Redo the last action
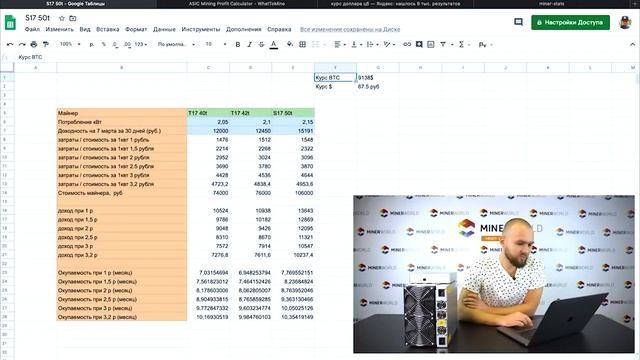Screen dimensions: 640x360 coord(22,44)
